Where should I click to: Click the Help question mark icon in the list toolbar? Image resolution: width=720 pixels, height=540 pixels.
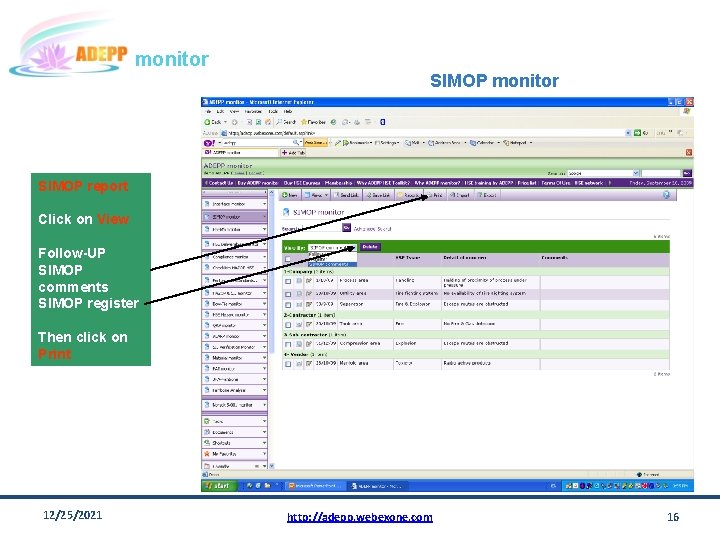(x=666, y=195)
